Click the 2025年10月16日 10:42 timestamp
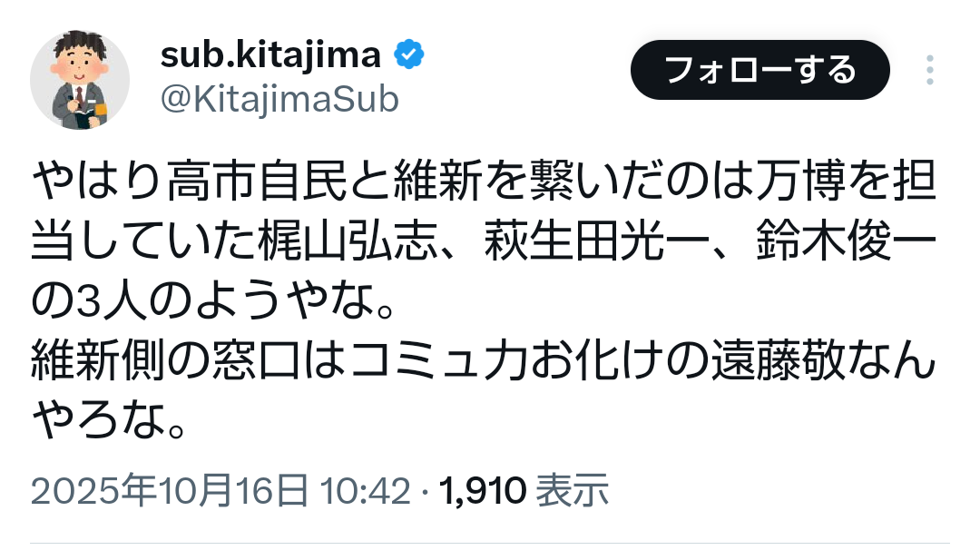980x560 pixels. [220, 491]
